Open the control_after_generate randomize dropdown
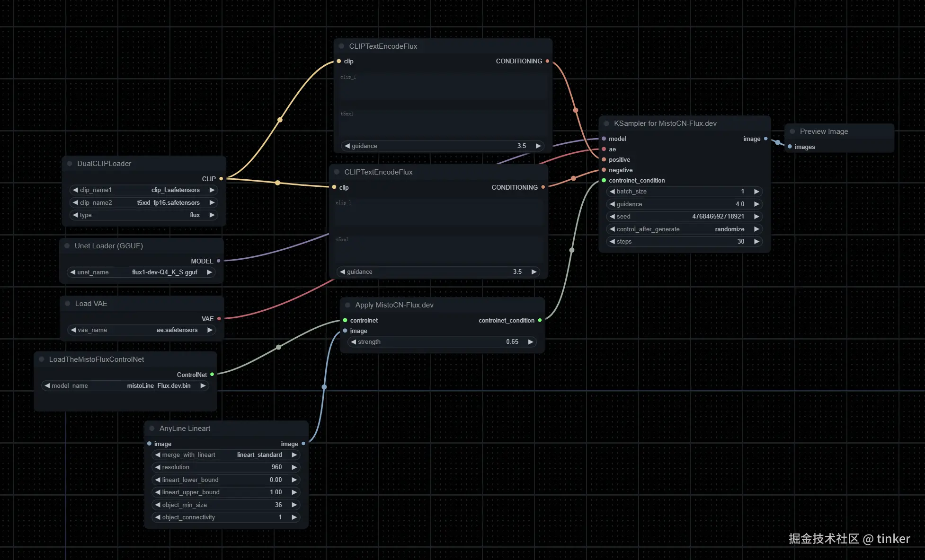The height and width of the screenshot is (560, 925). [685, 229]
